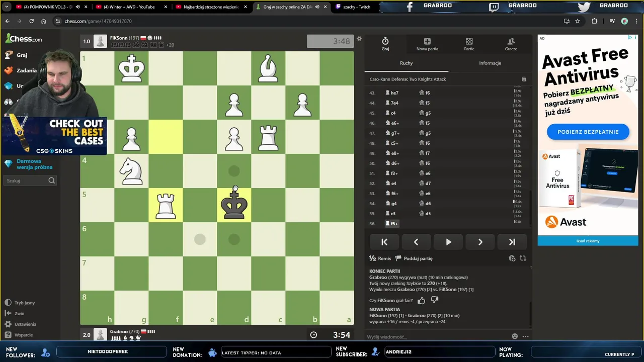Click the Chess.com logo
The width and height of the screenshot is (644, 362).
coord(24,39)
